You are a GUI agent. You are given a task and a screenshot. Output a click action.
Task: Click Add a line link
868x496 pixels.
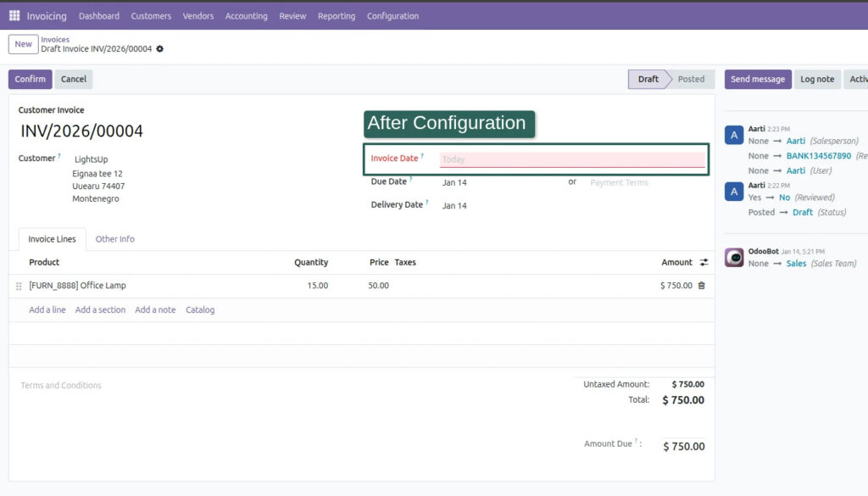[47, 310]
